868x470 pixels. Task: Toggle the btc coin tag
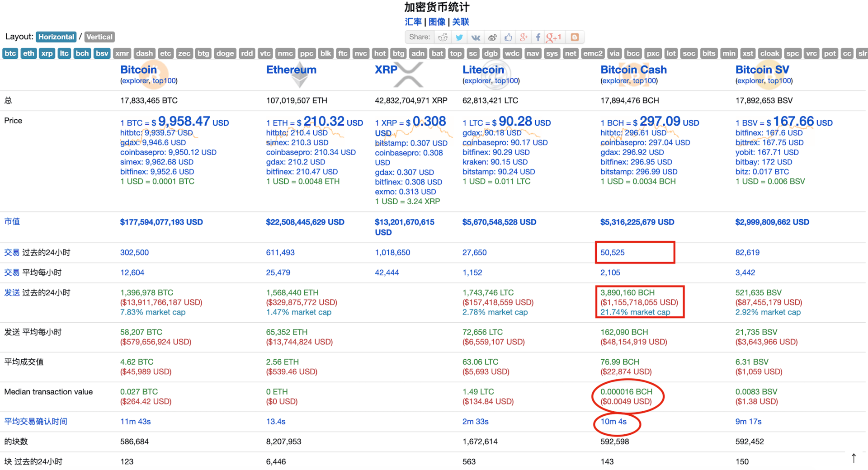(x=10, y=53)
